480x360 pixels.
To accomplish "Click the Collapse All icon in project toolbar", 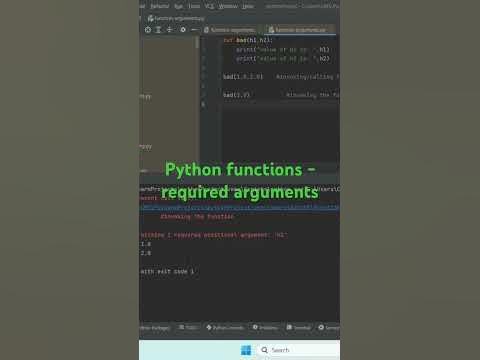I will click(170, 30).
